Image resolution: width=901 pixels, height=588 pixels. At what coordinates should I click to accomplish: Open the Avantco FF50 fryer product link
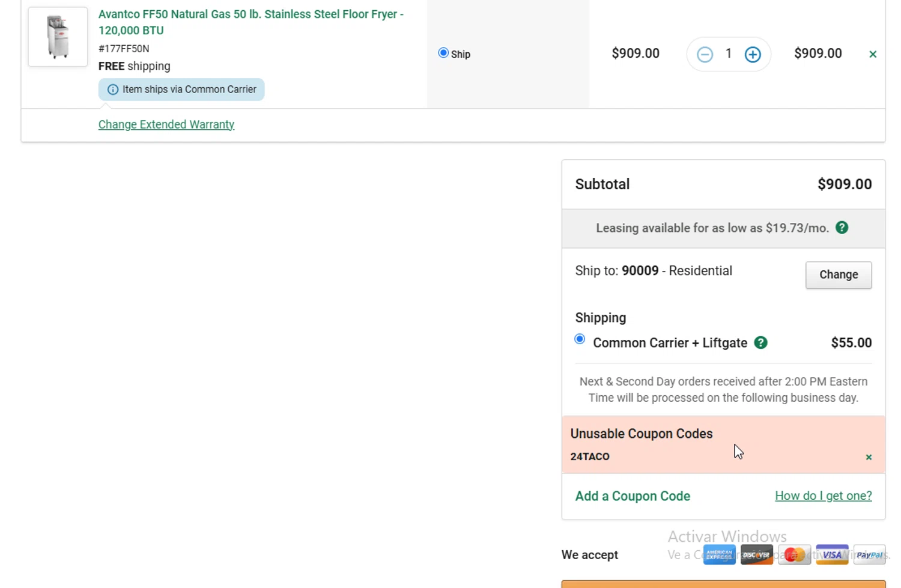251,22
